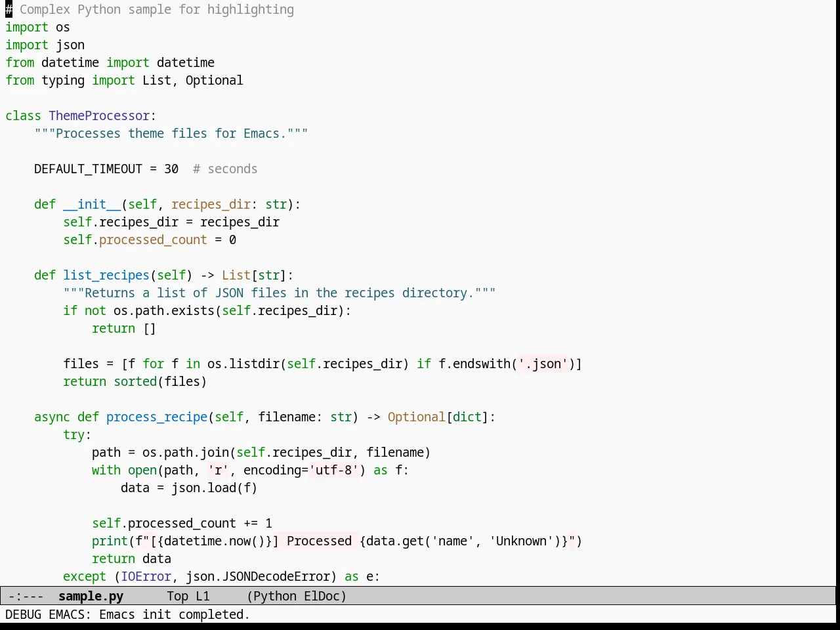The image size is (840, 630).
Task: Click 'os.path.join' call
Action: coord(186,452)
